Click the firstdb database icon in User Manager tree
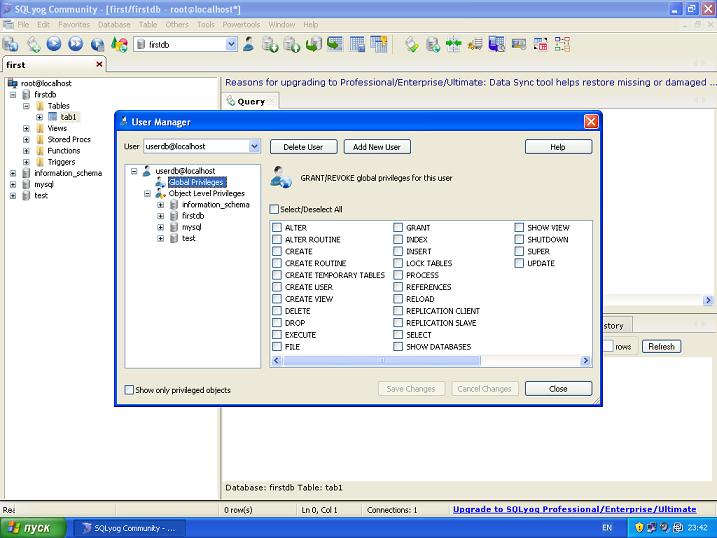Viewport: 717px width, 538px height. [x=174, y=216]
